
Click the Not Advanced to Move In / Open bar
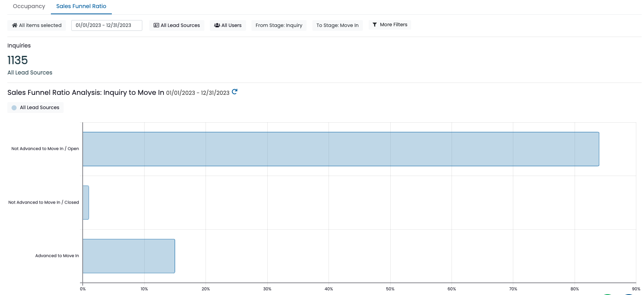point(341,149)
